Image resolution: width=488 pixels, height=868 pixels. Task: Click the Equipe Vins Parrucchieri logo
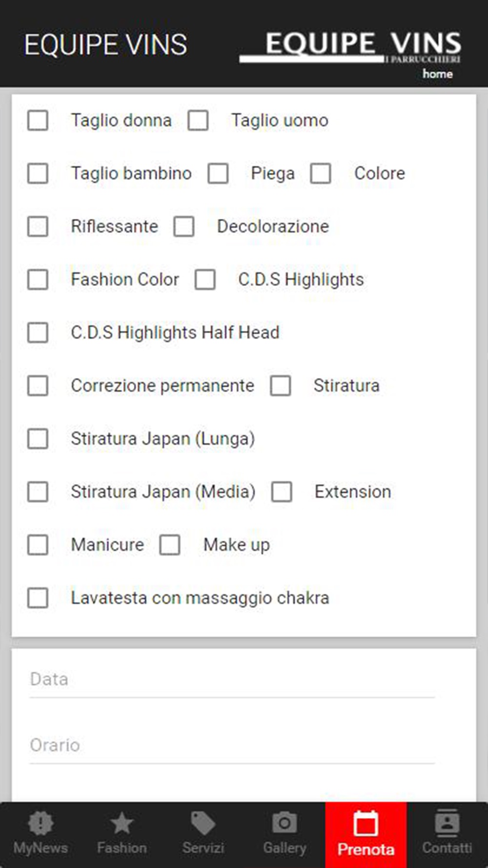350,47
